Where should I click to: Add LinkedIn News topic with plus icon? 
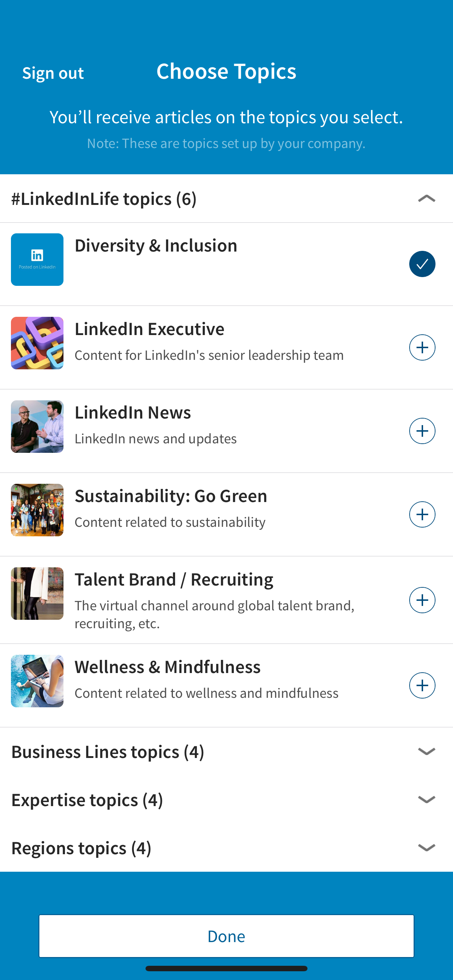pyautogui.click(x=422, y=431)
